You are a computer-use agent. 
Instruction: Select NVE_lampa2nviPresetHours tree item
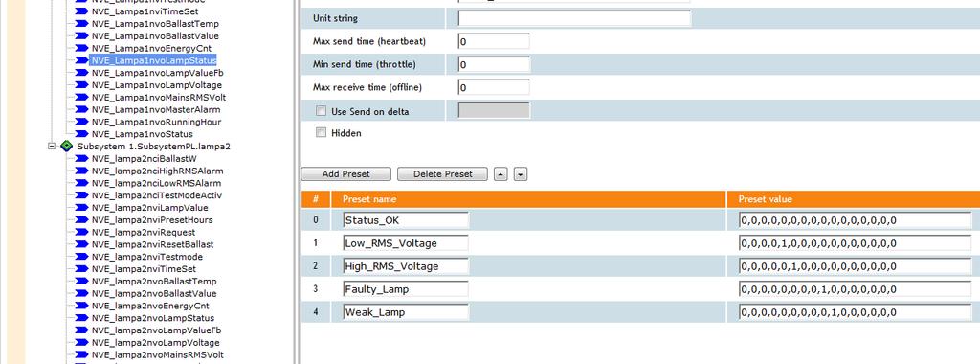click(x=152, y=220)
